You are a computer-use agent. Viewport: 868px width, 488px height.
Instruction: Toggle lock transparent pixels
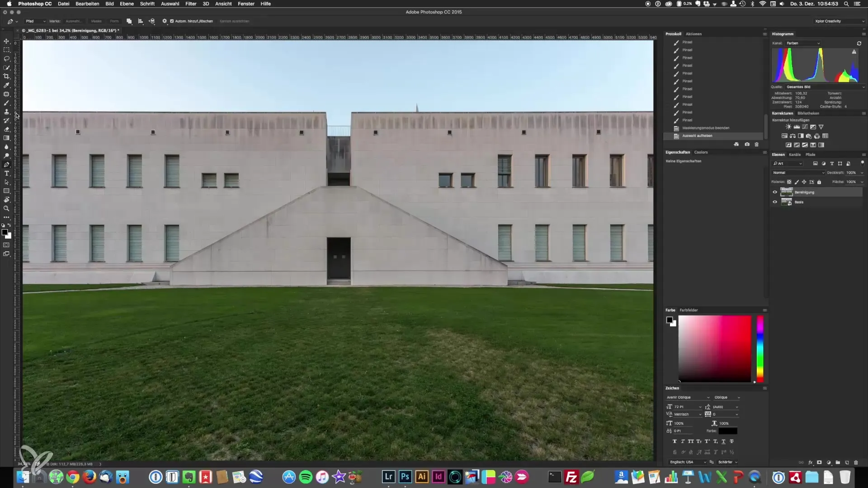coord(789,182)
